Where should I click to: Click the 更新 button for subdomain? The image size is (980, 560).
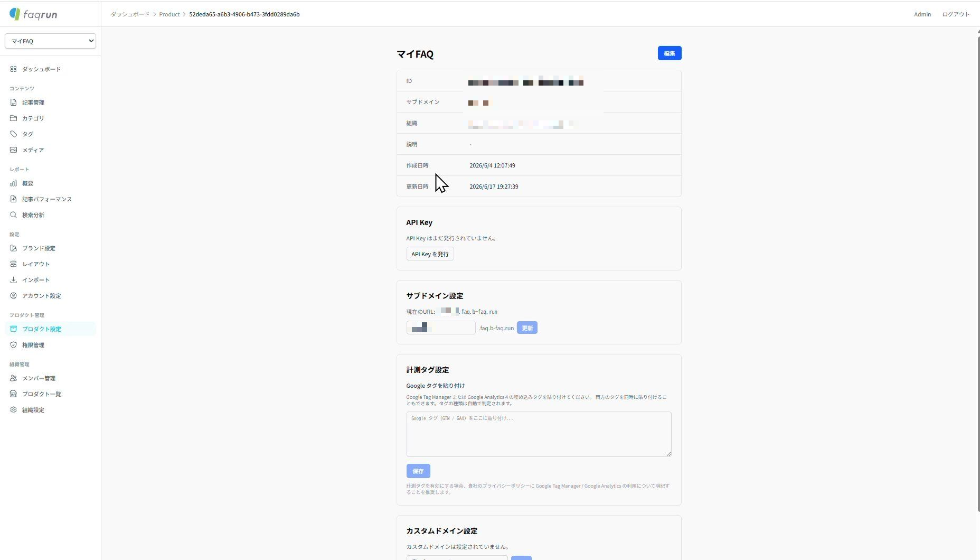(527, 328)
